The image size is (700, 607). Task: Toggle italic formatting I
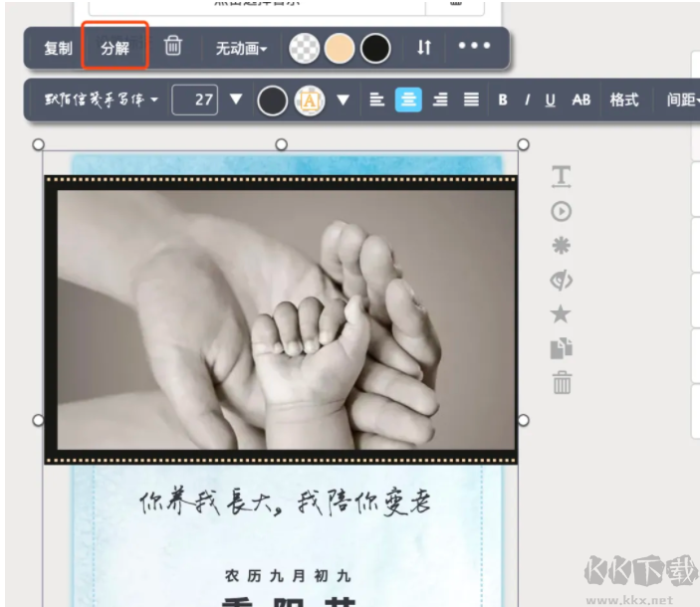527,100
